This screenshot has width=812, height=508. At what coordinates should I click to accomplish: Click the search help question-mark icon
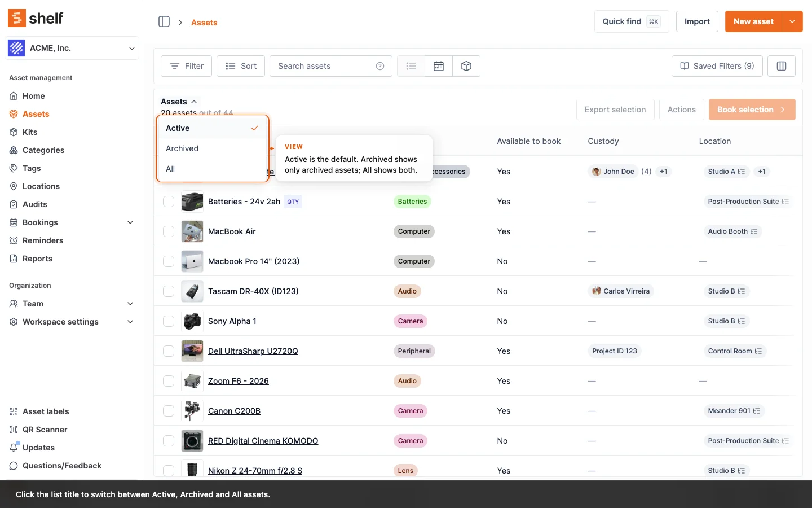pyautogui.click(x=380, y=66)
